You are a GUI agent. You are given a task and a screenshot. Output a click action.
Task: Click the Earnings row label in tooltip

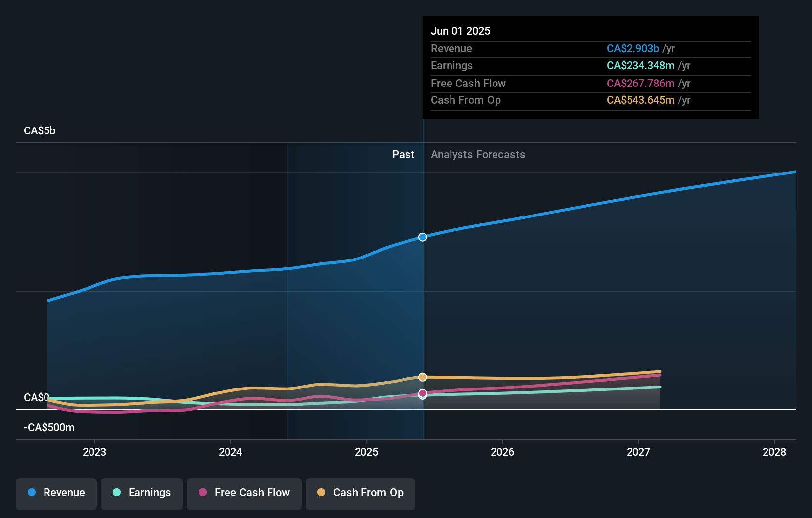(x=452, y=66)
